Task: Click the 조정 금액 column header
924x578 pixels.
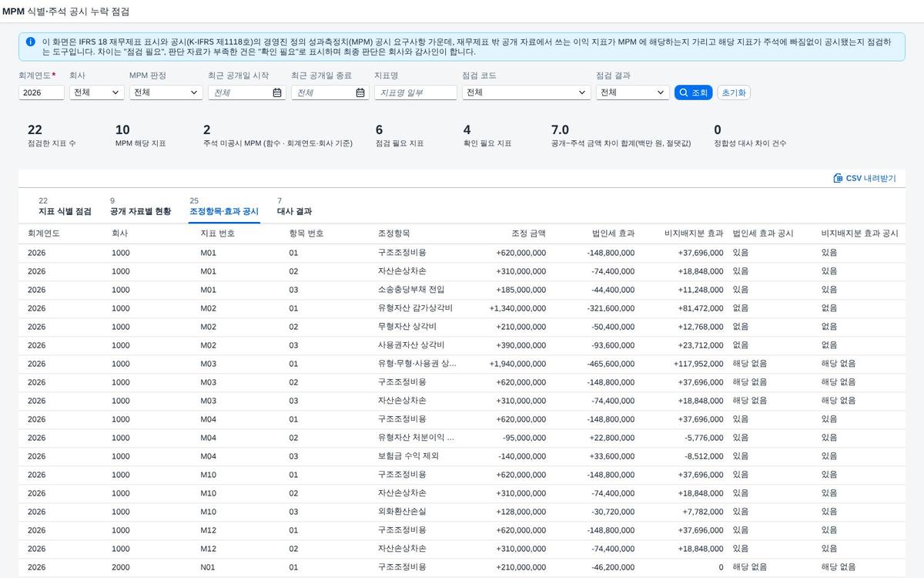Action: pos(528,234)
